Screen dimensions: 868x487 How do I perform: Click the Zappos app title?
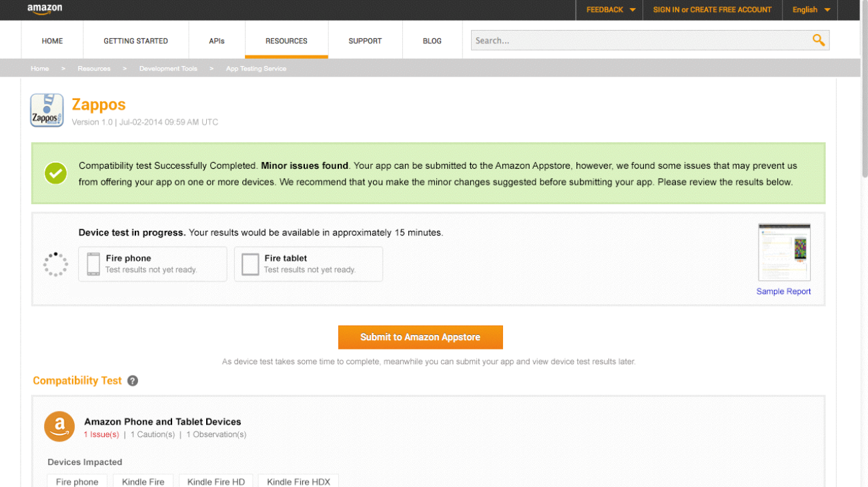tap(99, 105)
